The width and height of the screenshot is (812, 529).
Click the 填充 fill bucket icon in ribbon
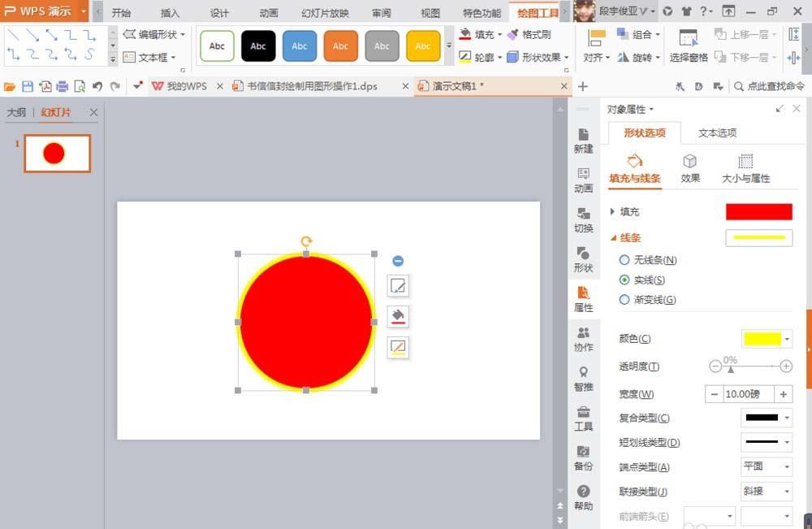pos(464,34)
